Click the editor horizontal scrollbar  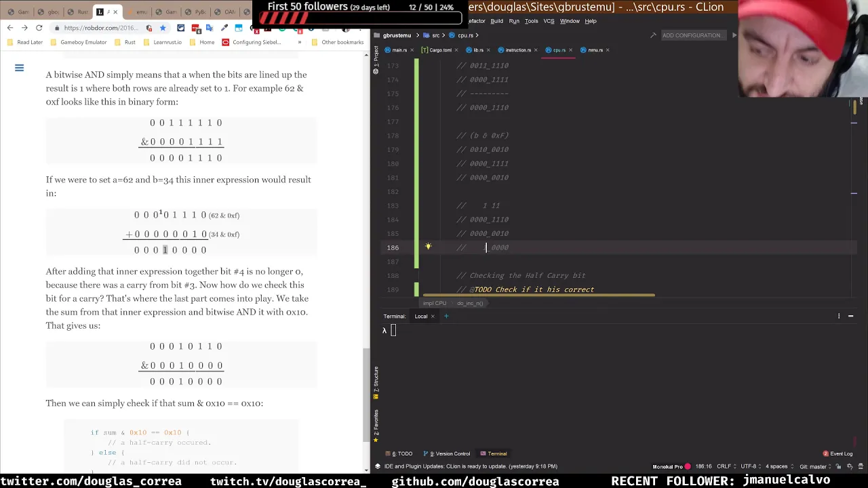539,295
